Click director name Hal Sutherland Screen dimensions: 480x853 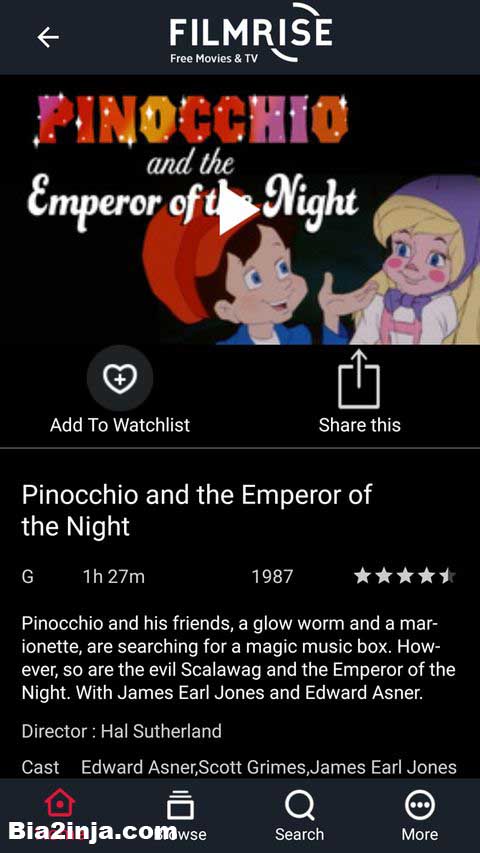click(x=162, y=731)
